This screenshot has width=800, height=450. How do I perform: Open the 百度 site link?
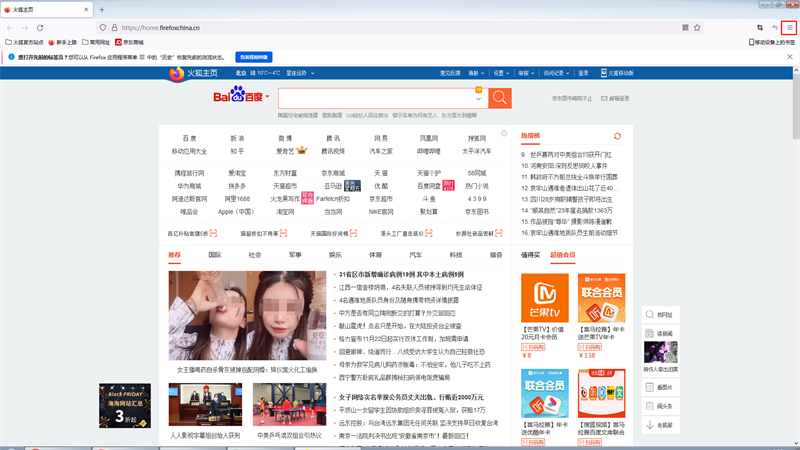point(189,138)
